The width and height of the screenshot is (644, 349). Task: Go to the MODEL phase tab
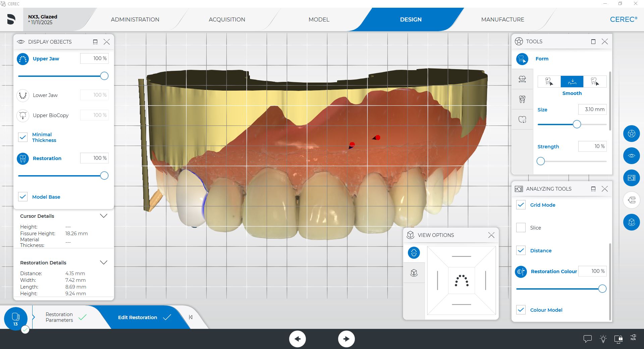(x=319, y=19)
